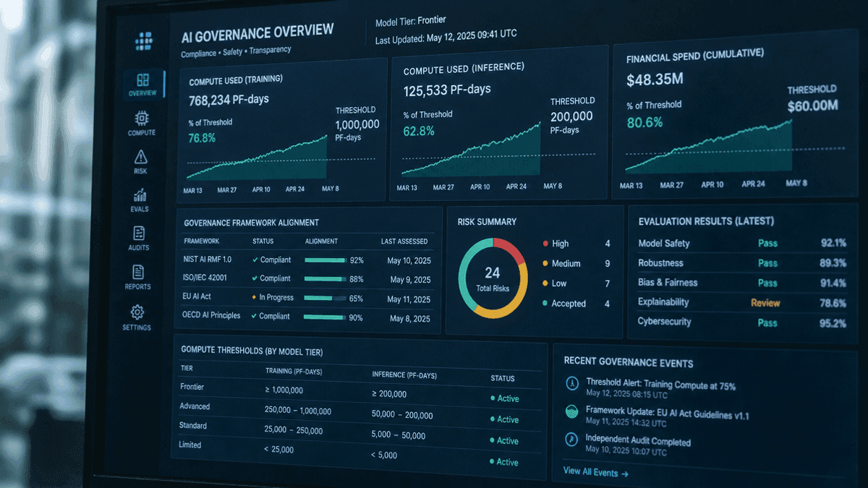The image size is (868, 488).
Task: Go to the Audits checklist icon
Action: (139, 233)
